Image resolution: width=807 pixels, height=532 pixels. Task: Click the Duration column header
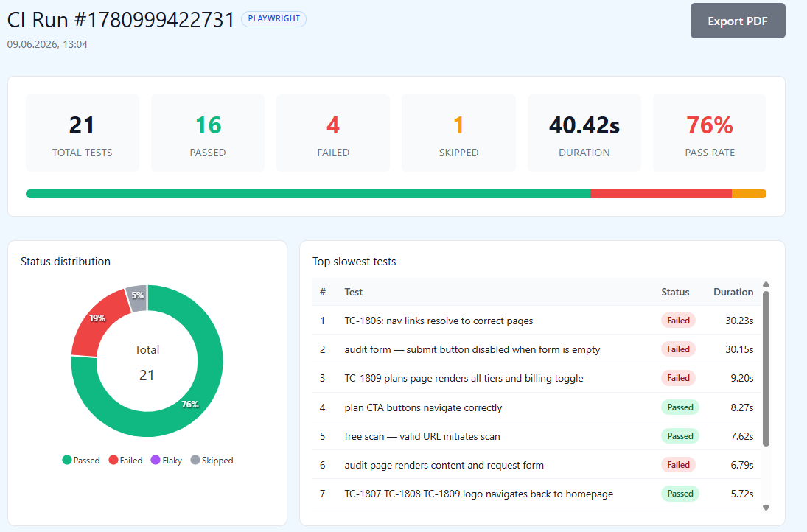tap(733, 292)
